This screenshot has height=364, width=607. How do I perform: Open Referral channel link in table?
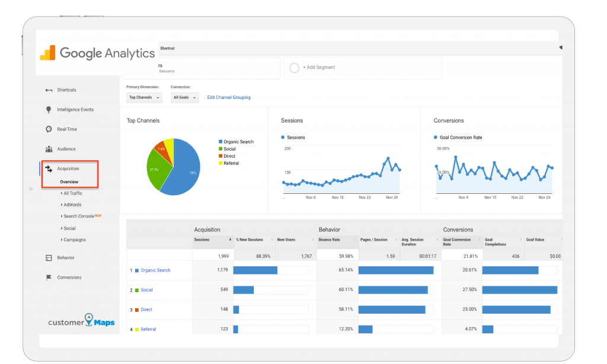click(148, 330)
